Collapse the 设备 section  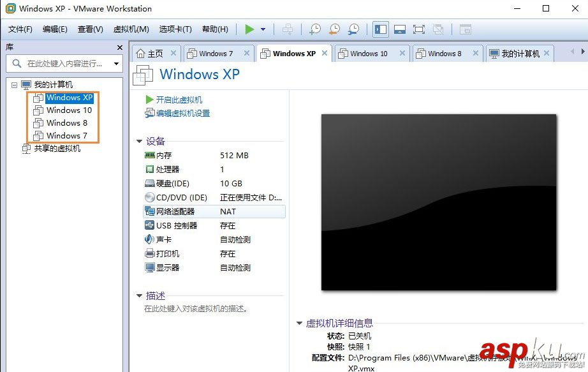pos(139,142)
